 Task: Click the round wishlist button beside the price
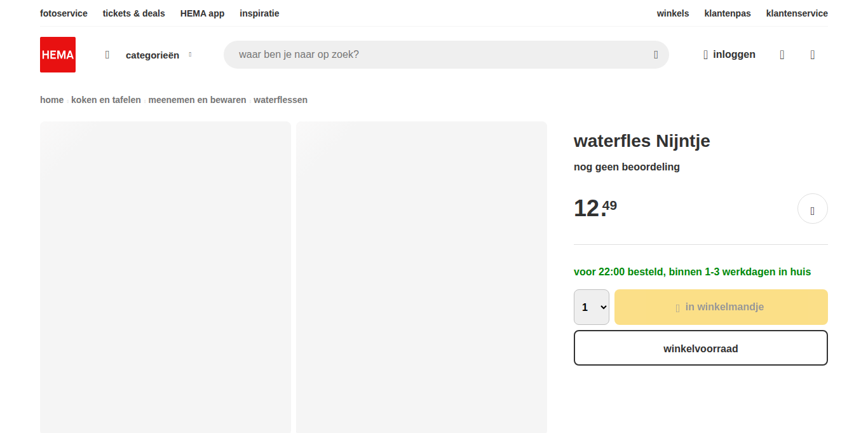coord(812,209)
